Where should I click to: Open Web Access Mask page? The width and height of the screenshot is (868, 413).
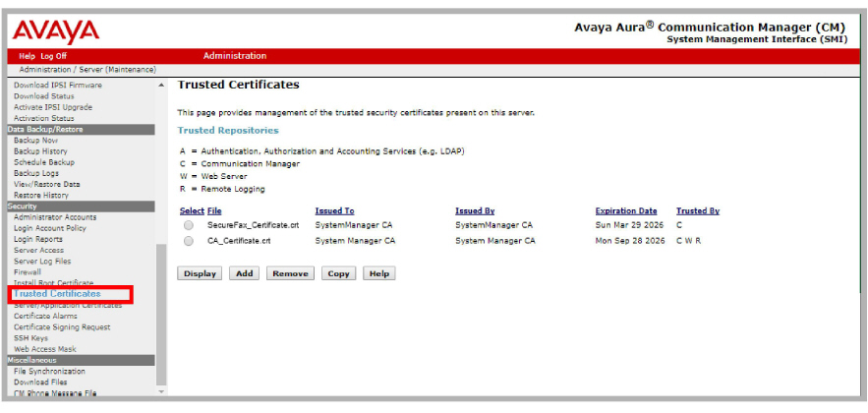coord(45,349)
